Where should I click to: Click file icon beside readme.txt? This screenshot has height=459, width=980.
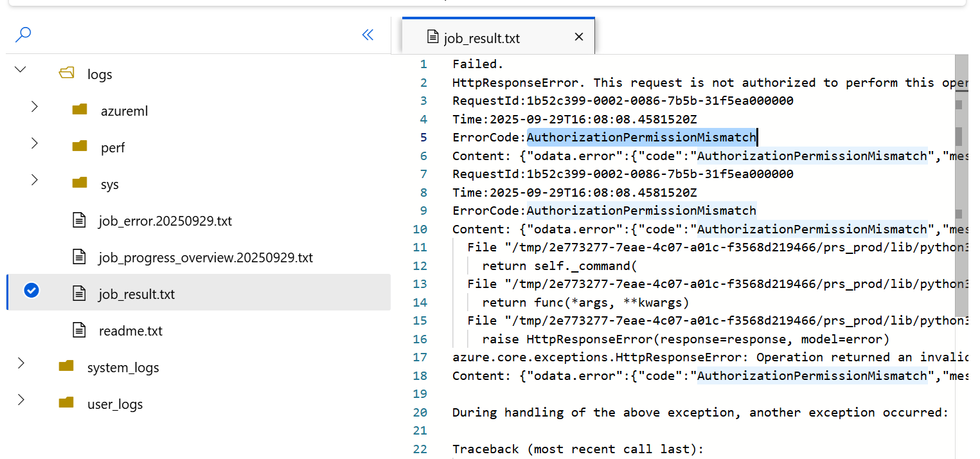tap(79, 330)
